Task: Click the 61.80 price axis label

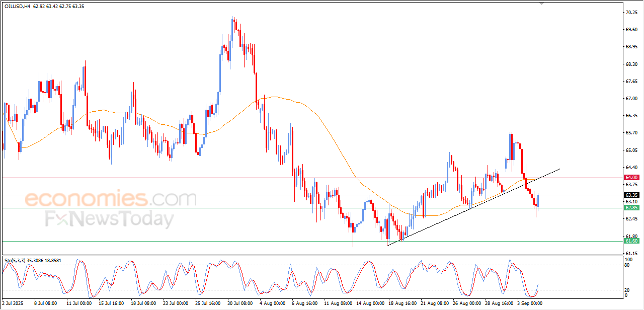Action: click(x=632, y=236)
